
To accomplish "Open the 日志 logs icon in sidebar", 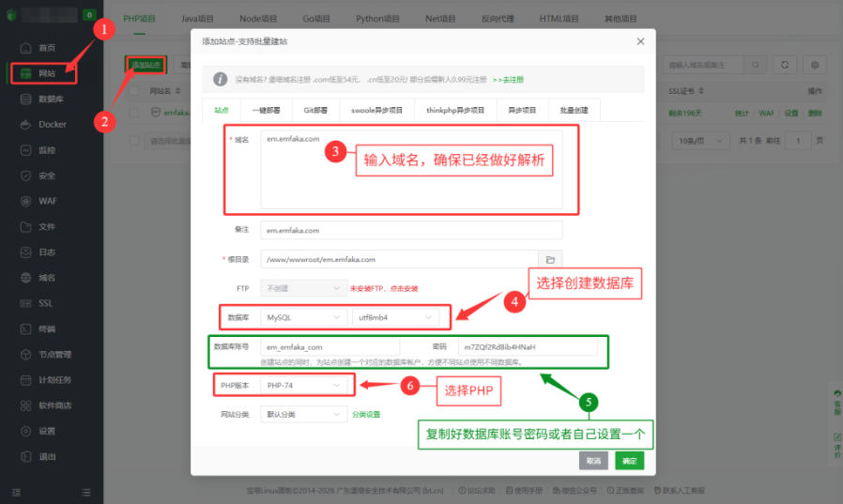I will [25, 252].
